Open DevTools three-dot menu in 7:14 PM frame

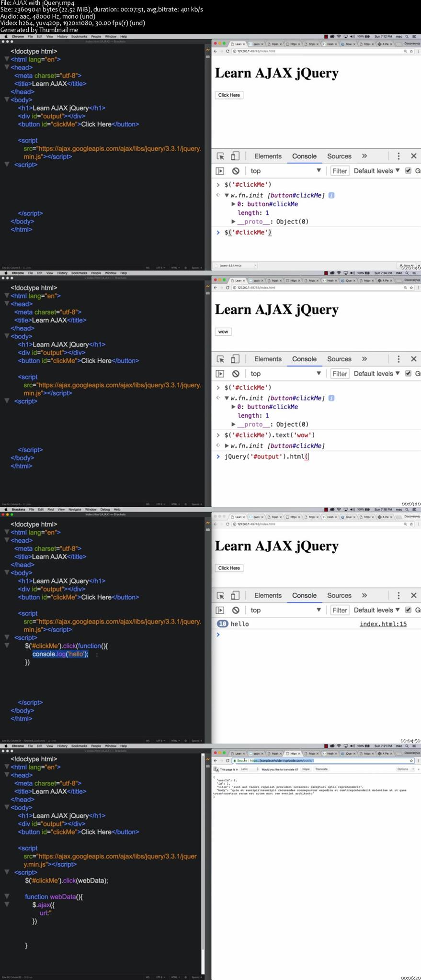(398, 359)
